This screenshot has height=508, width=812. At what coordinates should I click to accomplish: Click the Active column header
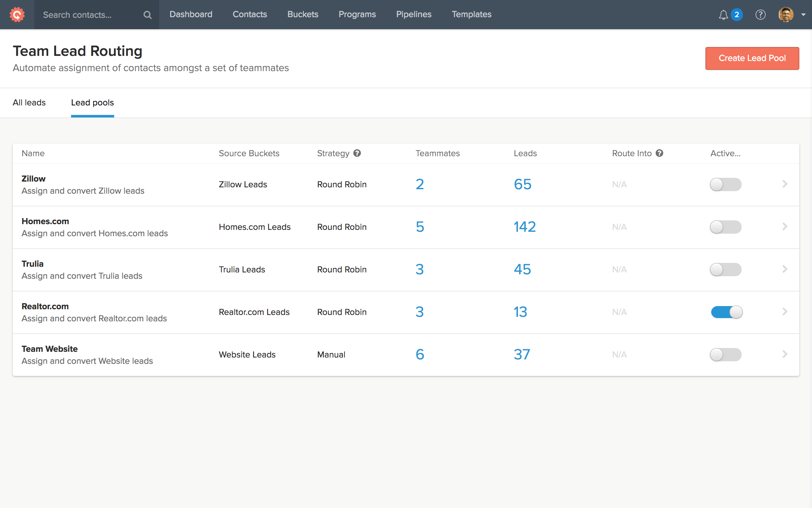pos(725,153)
